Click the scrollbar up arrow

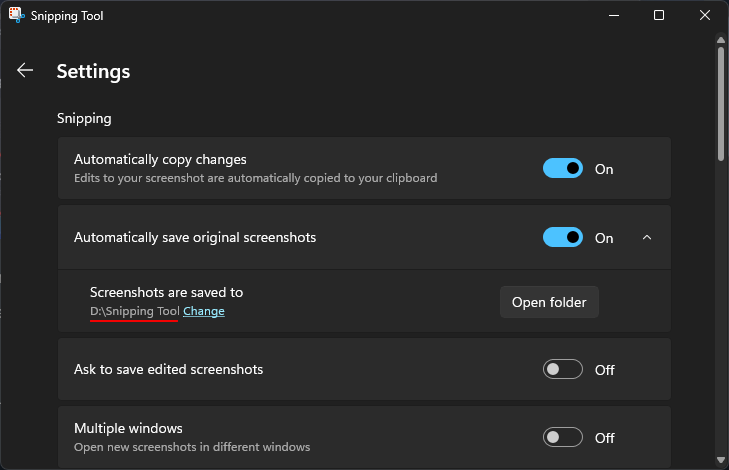pos(721,41)
